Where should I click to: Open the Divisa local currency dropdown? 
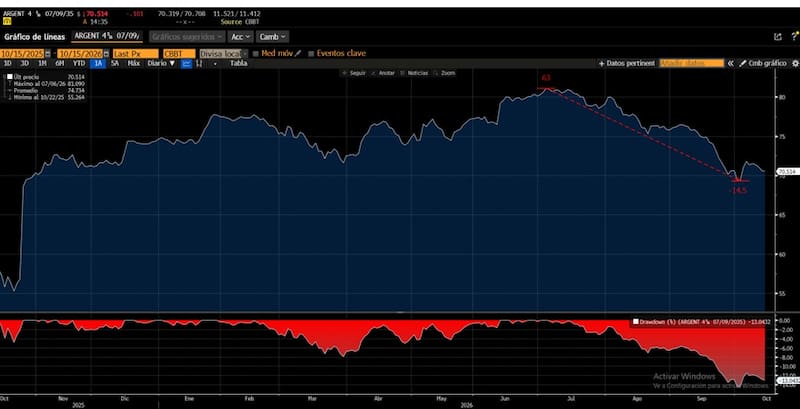coord(223,54)
